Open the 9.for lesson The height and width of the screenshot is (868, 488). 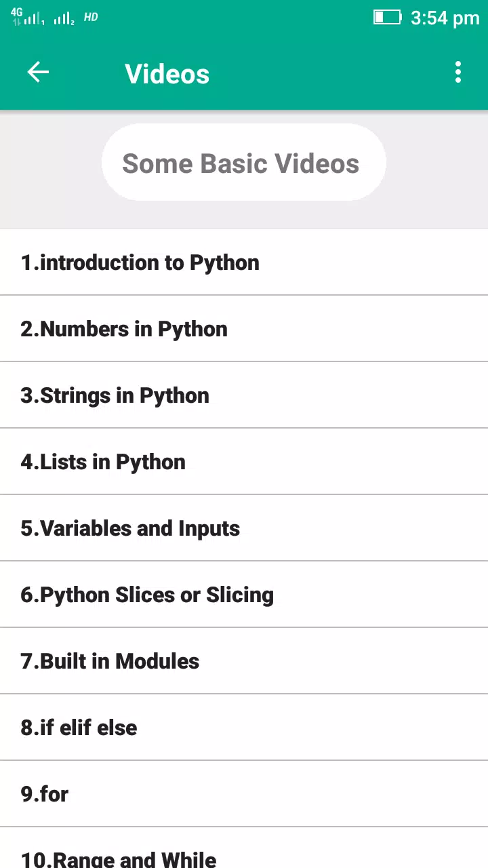click(244, 794)
